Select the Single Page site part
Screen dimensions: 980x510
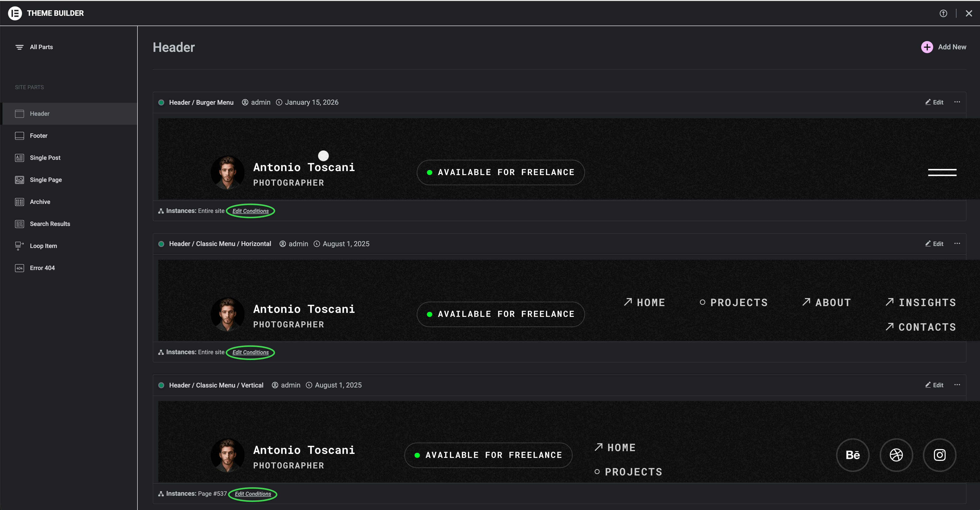coord(46,180)
